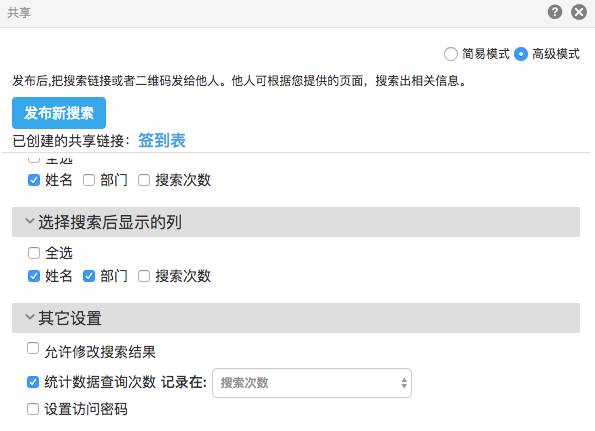This screenshot has height=431, width=595.
Task: Open the 签到表 shared link
Action: point(162,140)
